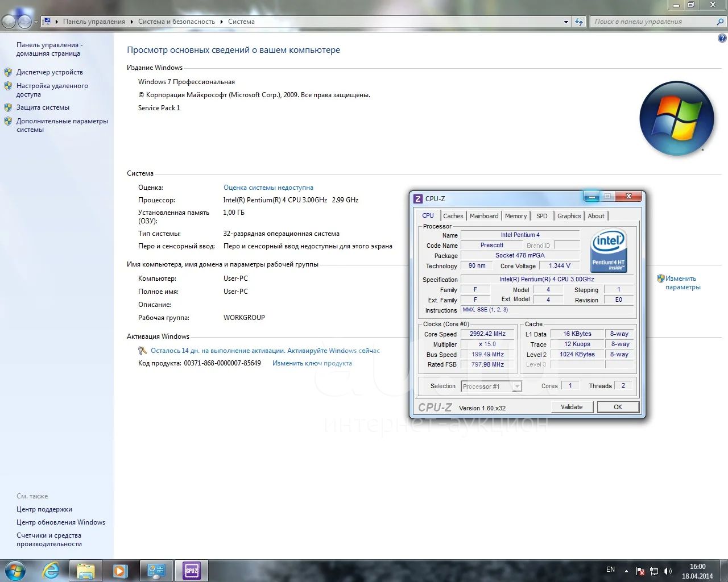Open Internet Explorer from the taskbar

click(51, 570)
